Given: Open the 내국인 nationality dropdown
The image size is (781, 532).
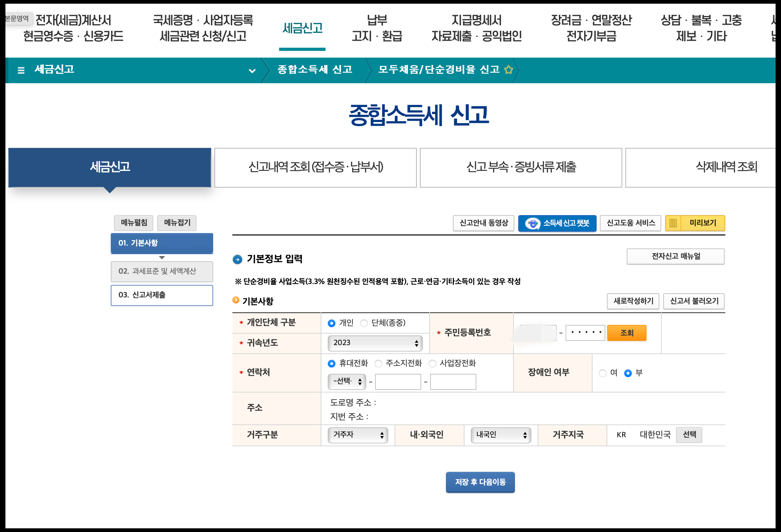Looking at the screenshot, I should pyautogui.click(x=500, y=435).
